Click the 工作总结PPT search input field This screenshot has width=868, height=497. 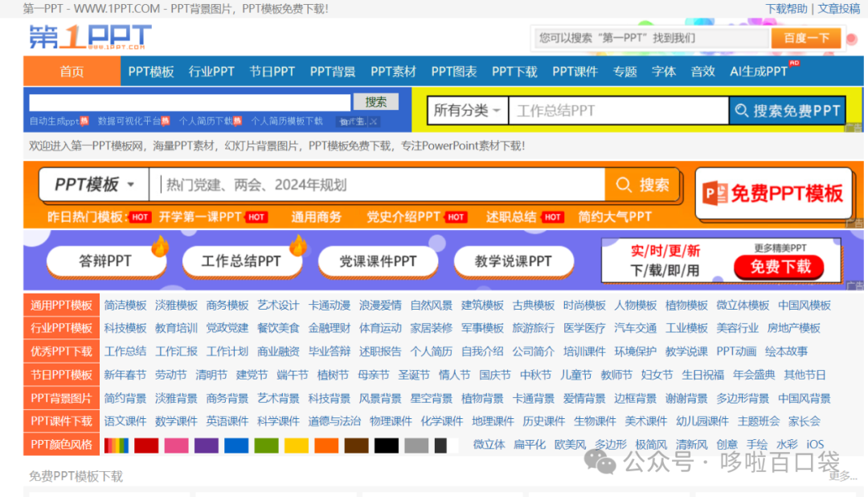tap(619, 110)
